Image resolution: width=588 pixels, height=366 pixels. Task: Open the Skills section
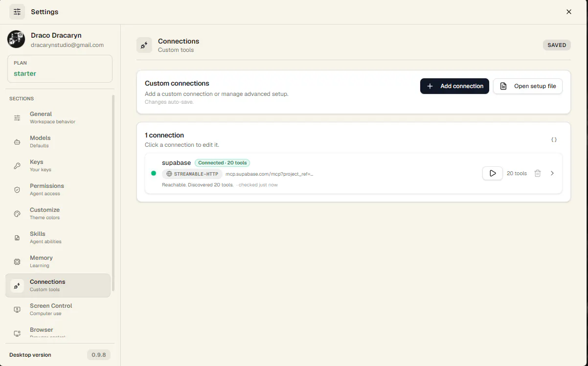(x=58, y=237)
